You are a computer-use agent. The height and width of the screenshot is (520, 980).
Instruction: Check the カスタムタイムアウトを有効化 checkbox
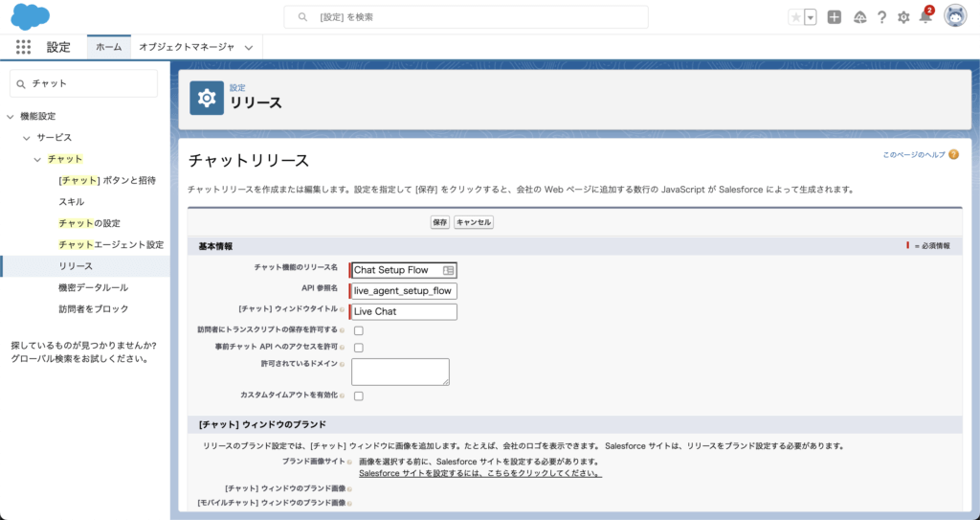pyautogui.click(x=359, y=396)
